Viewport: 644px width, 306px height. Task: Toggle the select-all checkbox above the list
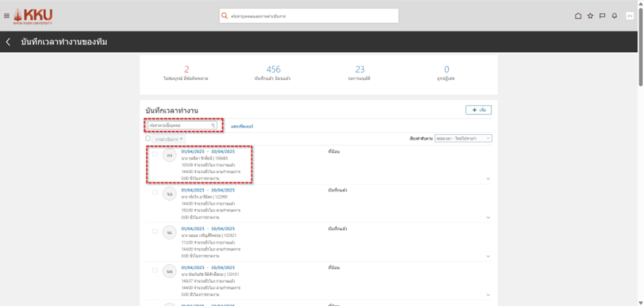click(x=148, y=139)
